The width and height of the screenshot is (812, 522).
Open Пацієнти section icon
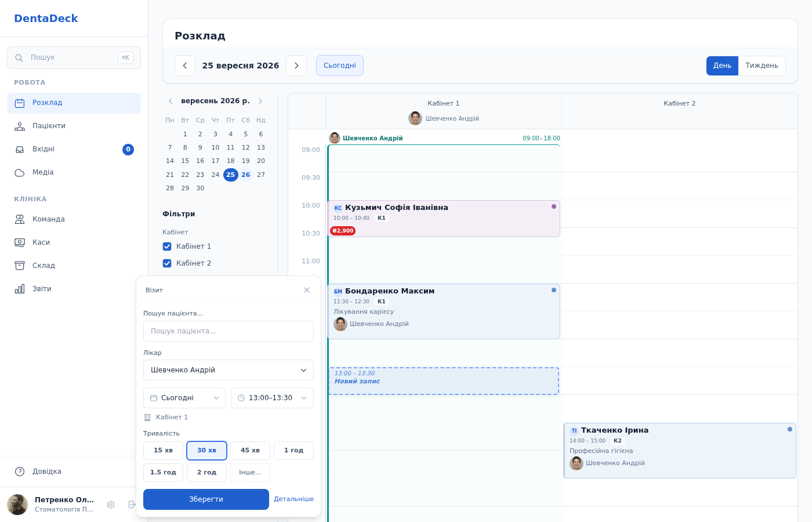point(20,126)
